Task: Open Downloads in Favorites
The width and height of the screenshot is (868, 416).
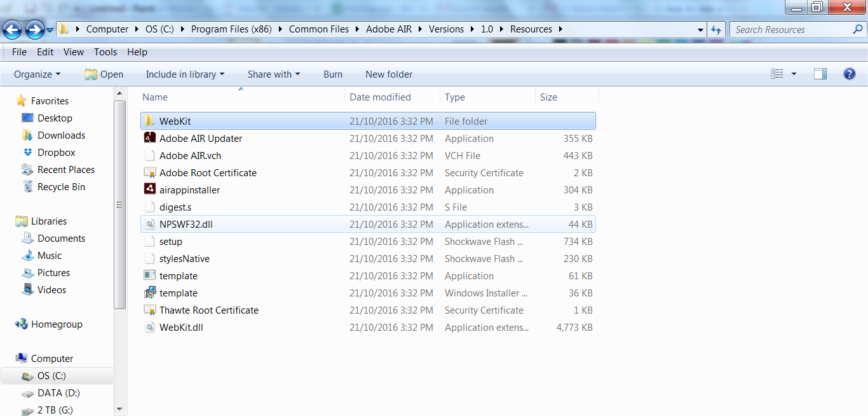Action: point(61,135)
